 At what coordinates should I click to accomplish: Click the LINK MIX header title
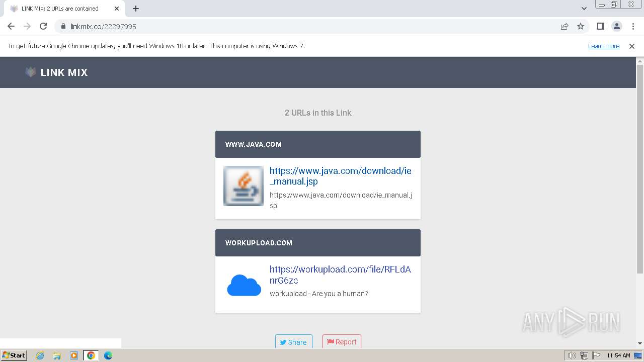click(x=64, y=72)
